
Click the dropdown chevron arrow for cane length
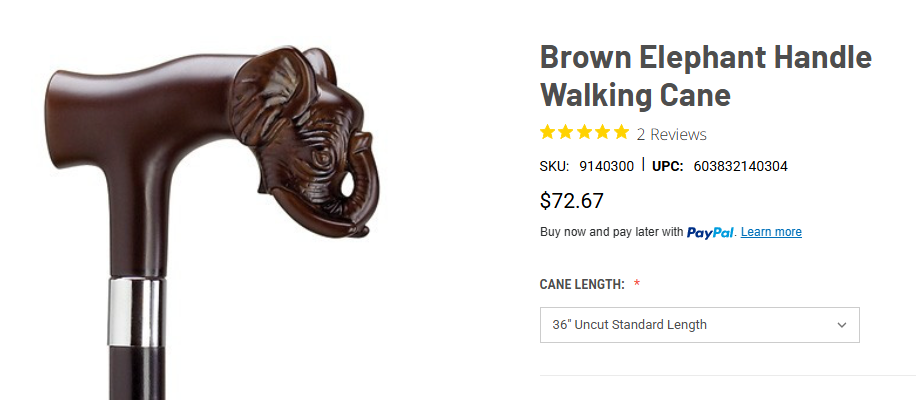842,325
